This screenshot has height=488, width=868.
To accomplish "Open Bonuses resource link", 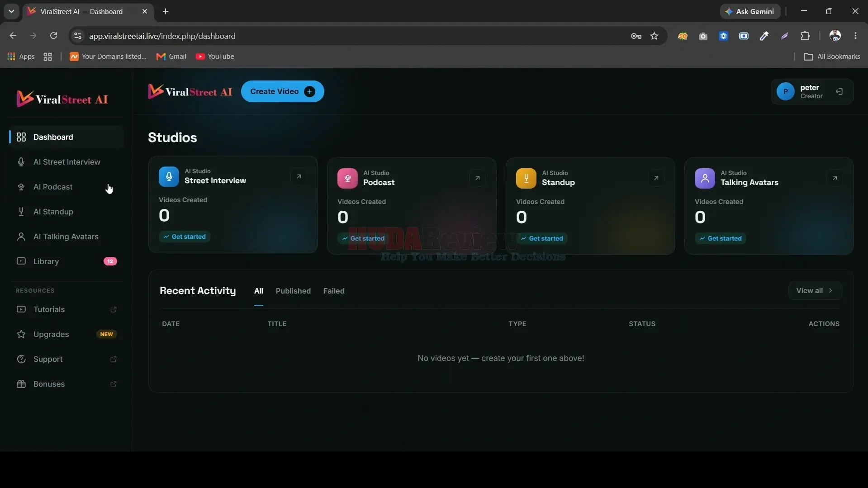I will (66, 384).
